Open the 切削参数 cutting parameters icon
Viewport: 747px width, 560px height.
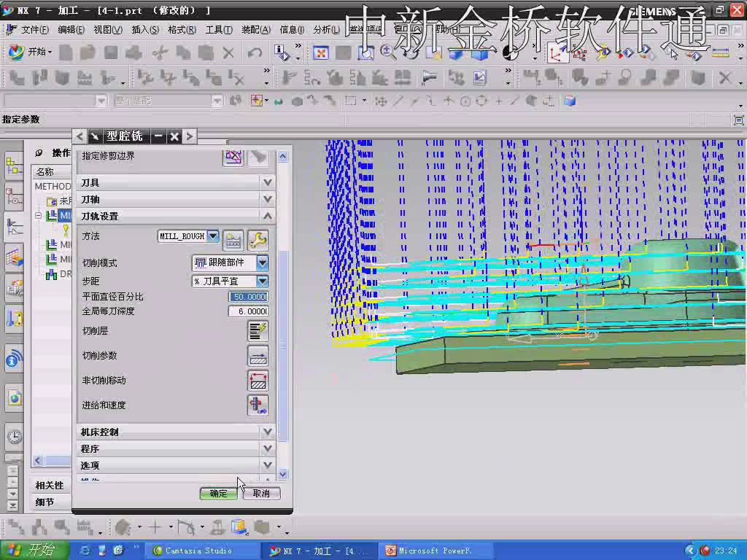[258, 356]
